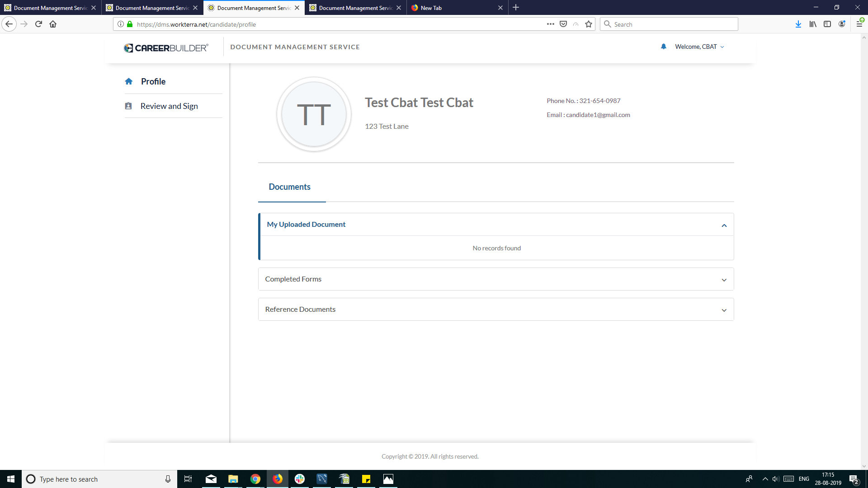Go back using the browser back arrow
The height and width of the screenshot is (488, 868).
[9, 24]
